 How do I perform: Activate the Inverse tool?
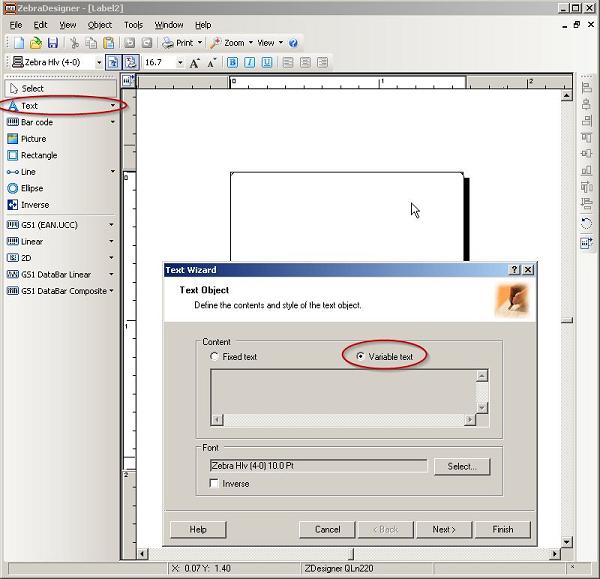coord(34,205)
